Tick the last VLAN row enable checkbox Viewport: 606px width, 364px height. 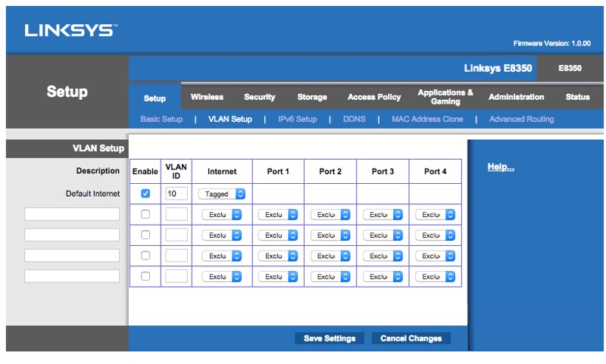tap(145, 276)
